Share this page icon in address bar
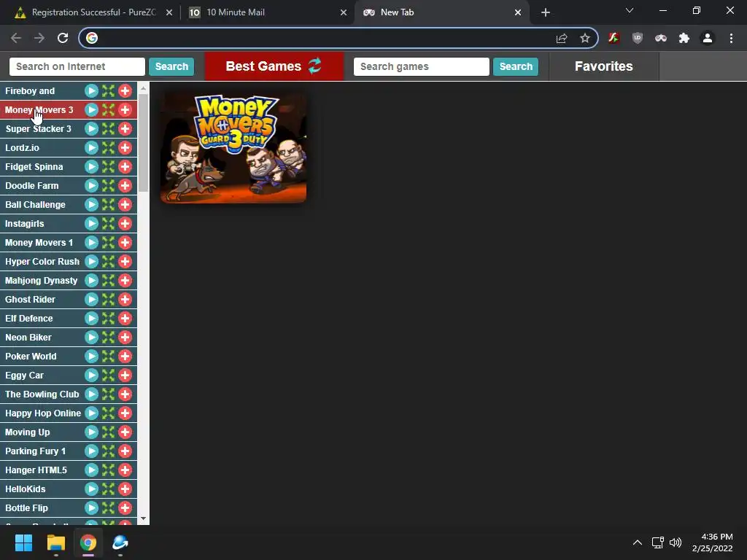 562,38
